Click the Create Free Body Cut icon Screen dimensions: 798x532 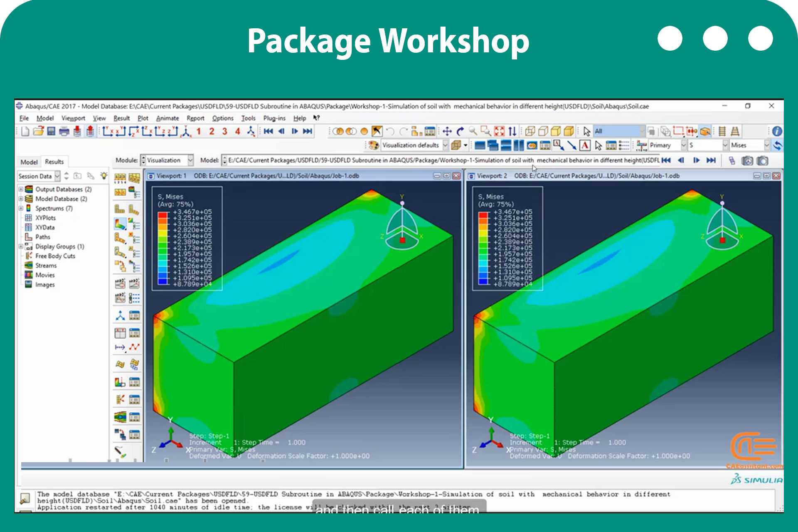[x=120, y=399]
